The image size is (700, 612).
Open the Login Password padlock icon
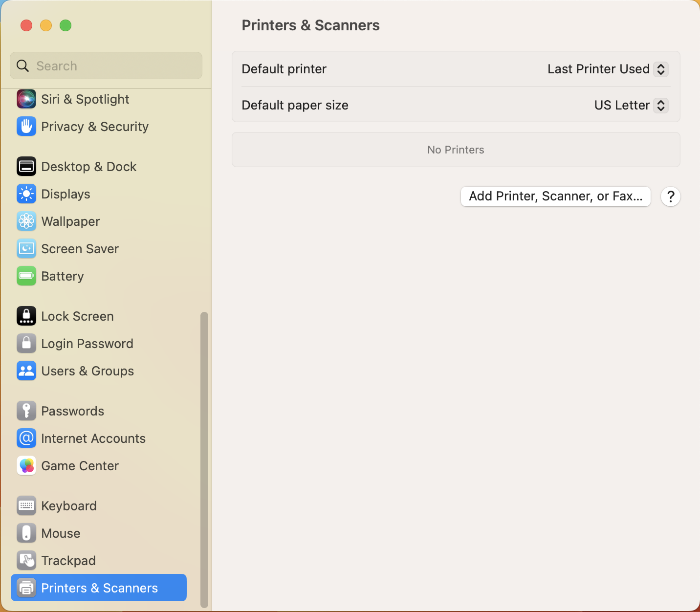coord(26,344)
